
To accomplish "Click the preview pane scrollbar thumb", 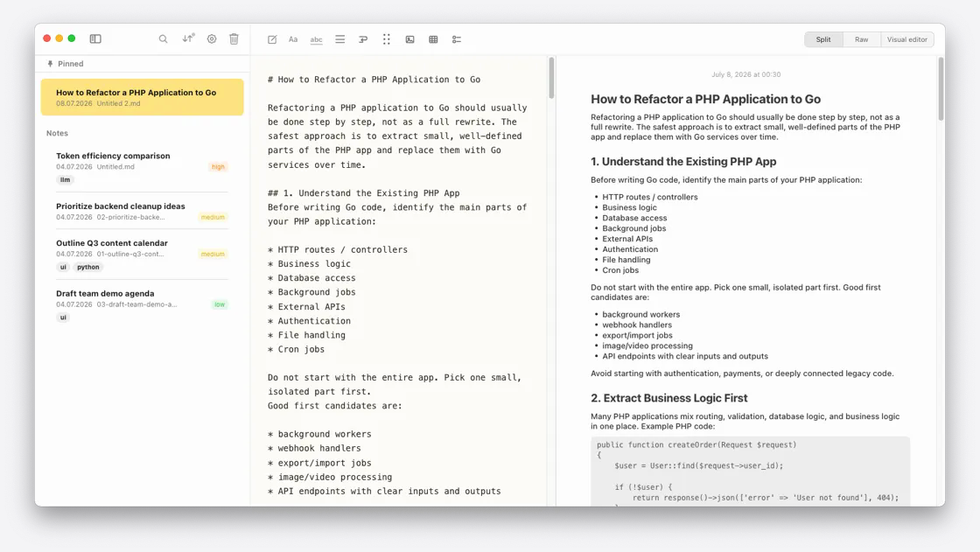I will coord(941,88).
